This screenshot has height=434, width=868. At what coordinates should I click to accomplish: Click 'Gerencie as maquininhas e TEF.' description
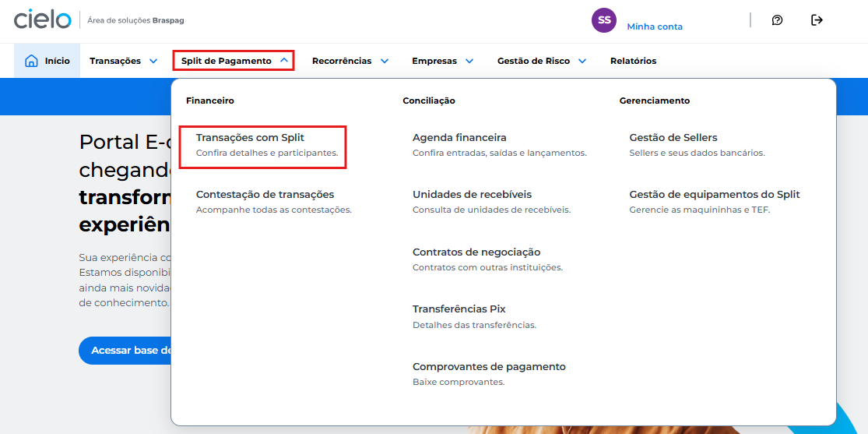coord(700,210)
